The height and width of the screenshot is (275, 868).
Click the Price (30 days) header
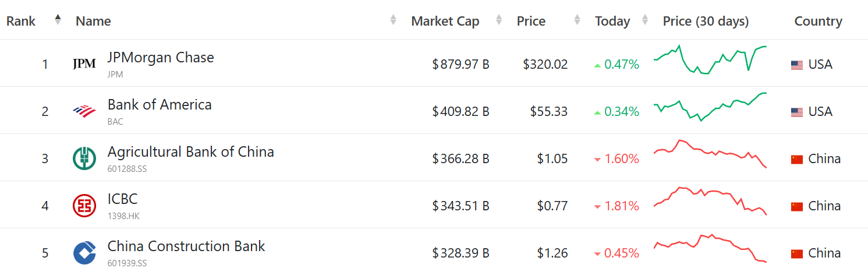706,22
